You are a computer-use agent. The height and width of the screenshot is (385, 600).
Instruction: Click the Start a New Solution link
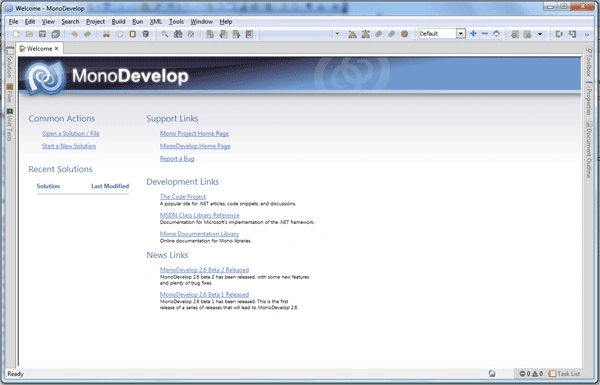tap(69, 146)
